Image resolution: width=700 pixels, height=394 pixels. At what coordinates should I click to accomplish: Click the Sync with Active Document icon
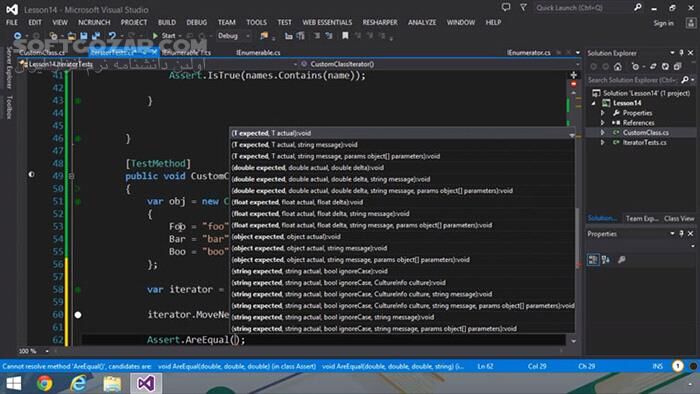(653, 66)
